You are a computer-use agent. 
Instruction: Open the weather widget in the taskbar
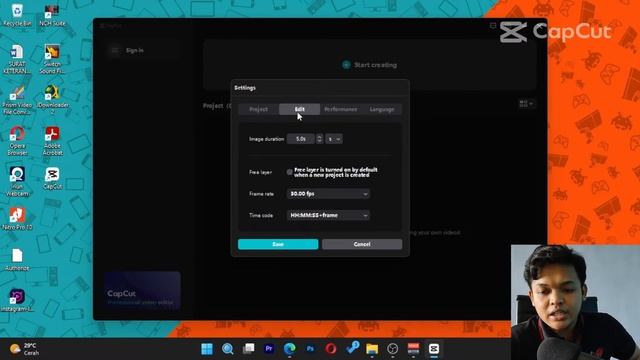(24, 349)
